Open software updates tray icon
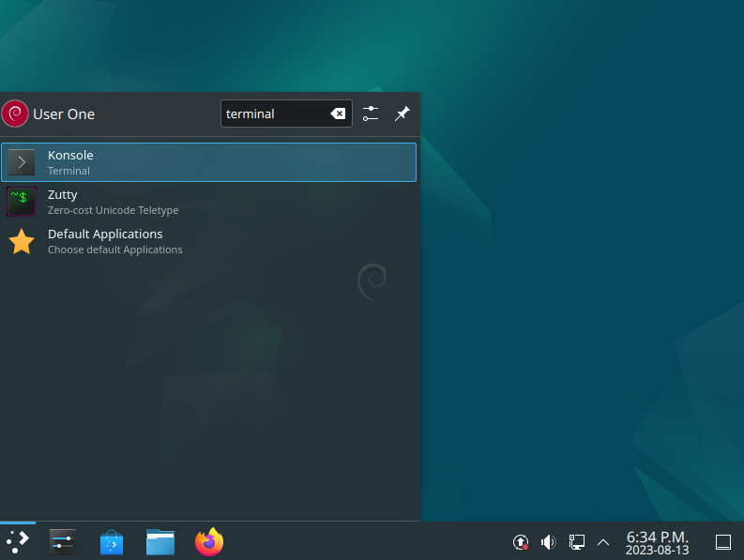Screen dimensions: 744x560 pos(521,542)
